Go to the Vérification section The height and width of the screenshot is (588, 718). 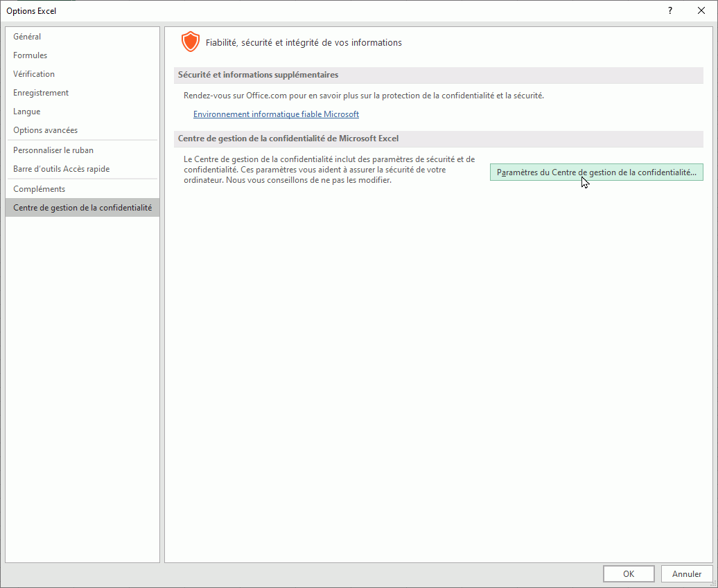coord(82,74)
